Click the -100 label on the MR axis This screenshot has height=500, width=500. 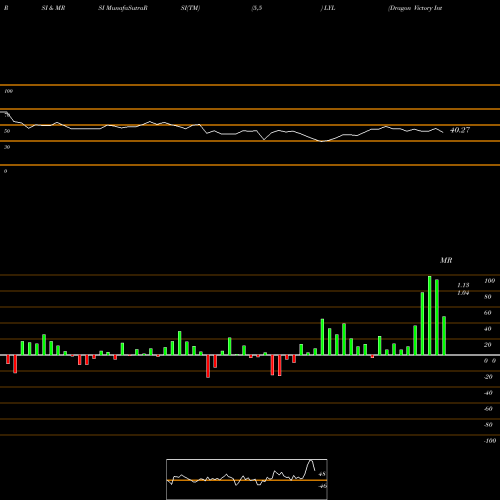click(490, 441)
